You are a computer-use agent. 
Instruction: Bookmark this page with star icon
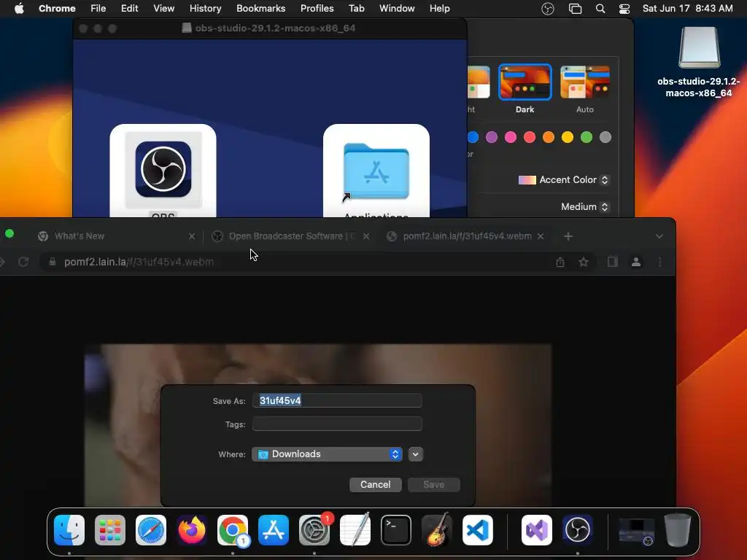(584, 262)
